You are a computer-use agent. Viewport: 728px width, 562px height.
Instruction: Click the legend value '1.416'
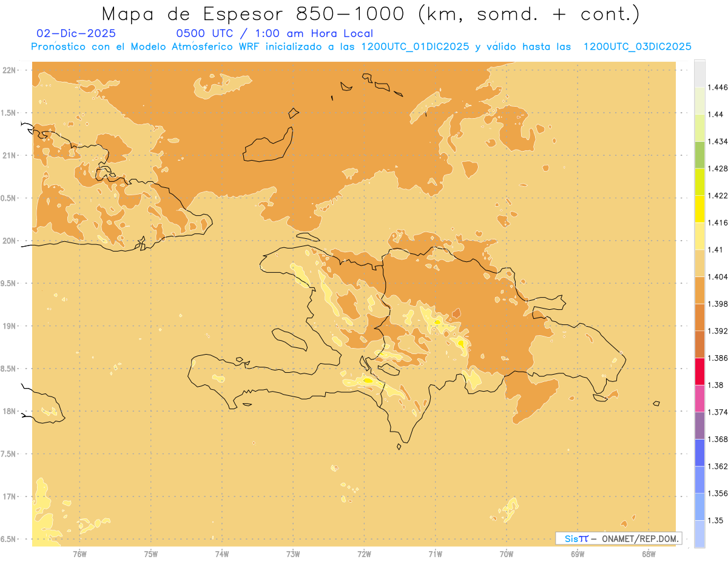coord(718,222)
